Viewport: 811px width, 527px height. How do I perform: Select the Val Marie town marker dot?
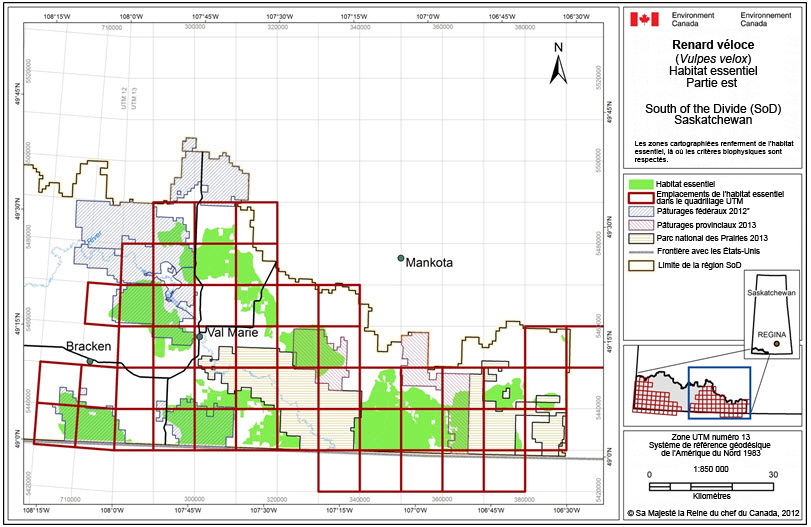200,336
